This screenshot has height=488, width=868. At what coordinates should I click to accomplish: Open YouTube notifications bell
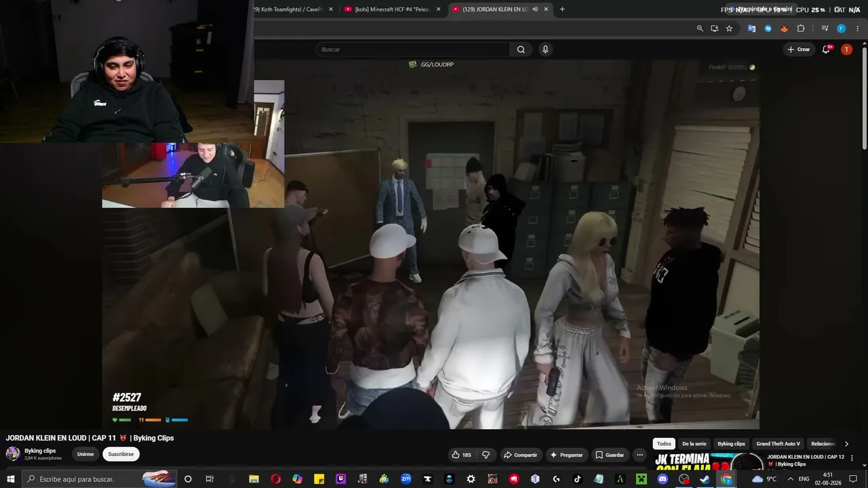827,49
